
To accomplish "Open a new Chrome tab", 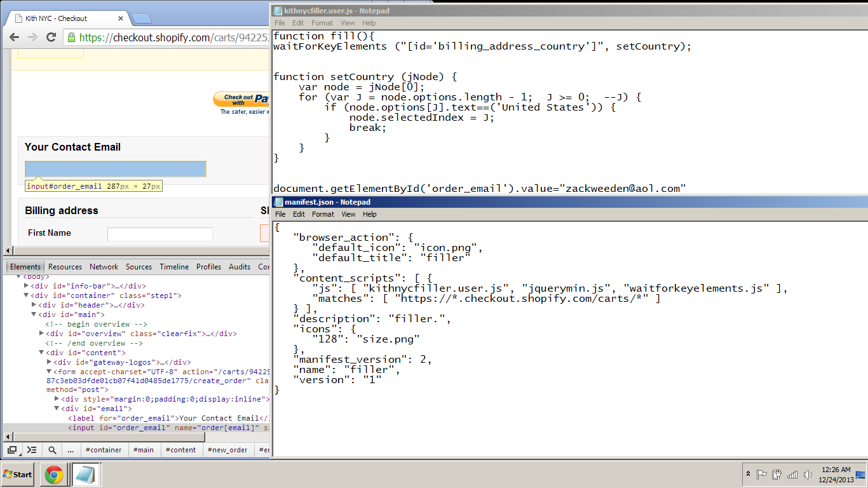I will (141, 18).
